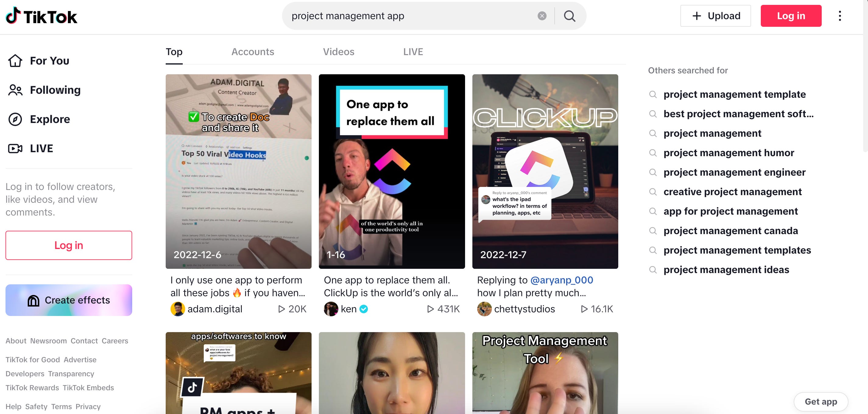
Task: Open the 'apps/softwares to know' video
Action: [x=238, y=373]
